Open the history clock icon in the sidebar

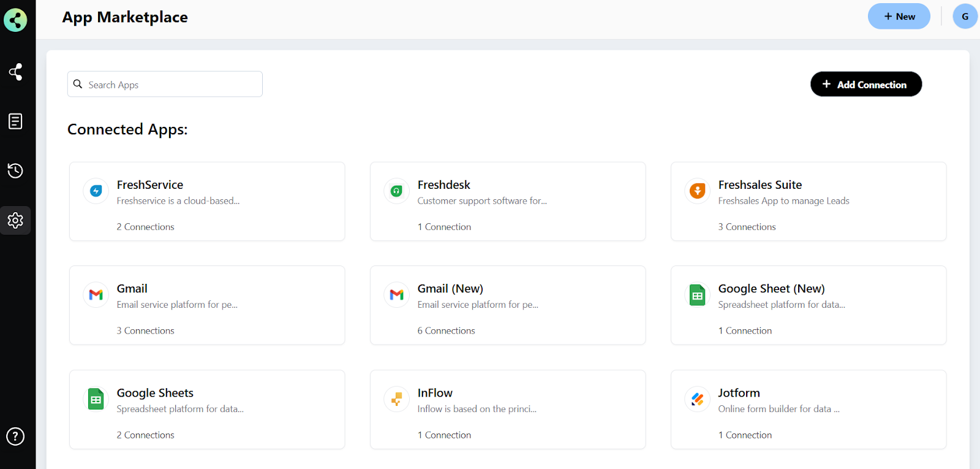coord(15,170)
